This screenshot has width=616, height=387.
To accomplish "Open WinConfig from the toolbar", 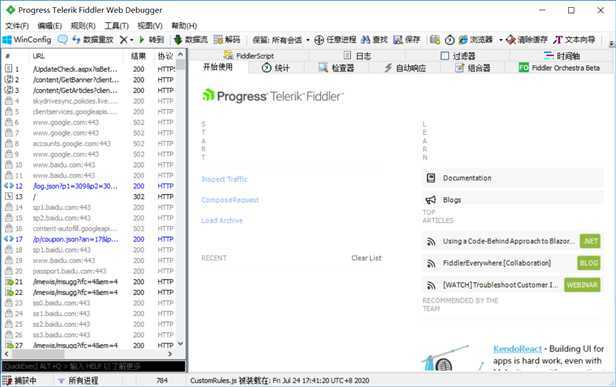I will 27,40.
